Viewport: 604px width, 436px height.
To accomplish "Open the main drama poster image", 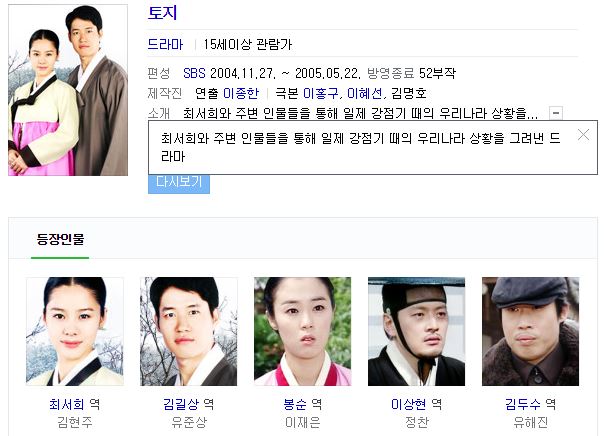I will click(68, 90).
